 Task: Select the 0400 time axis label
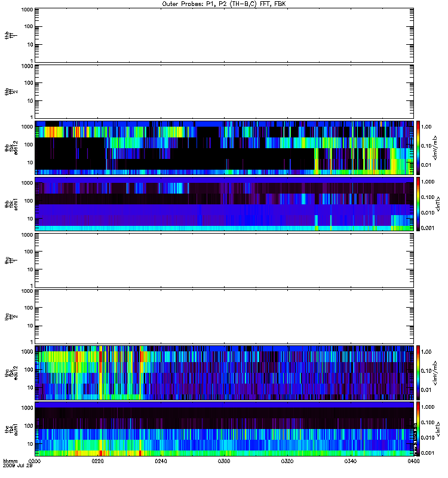413,461
